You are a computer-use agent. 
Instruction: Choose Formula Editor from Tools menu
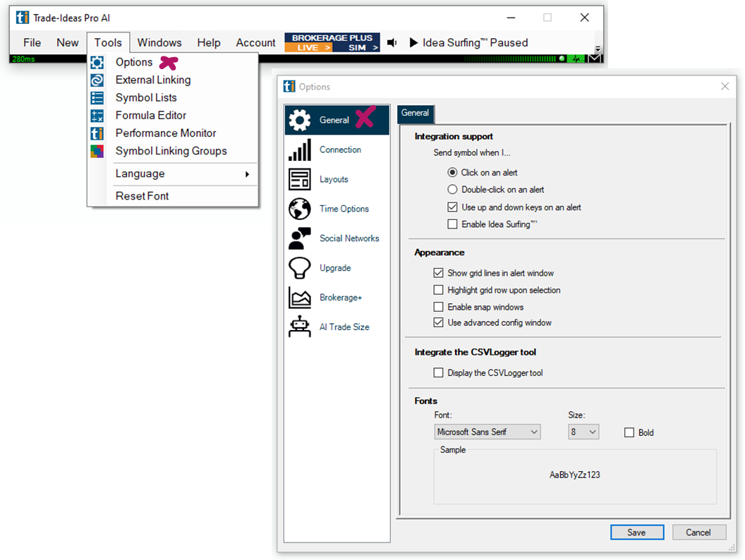(x=151, y=116)
